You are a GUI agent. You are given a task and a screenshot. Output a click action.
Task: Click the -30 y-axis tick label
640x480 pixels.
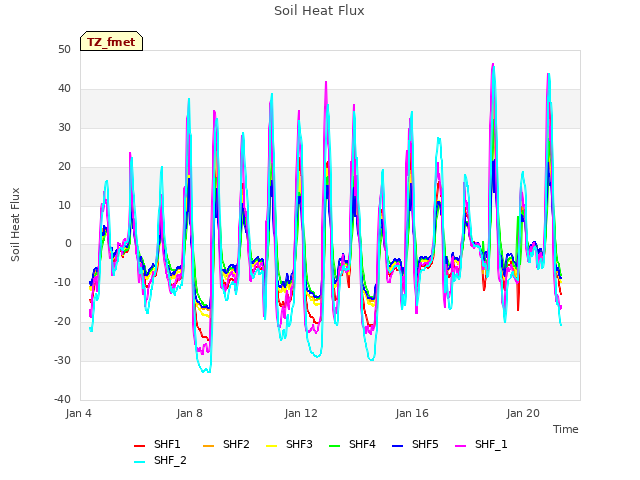click(63, 360)
